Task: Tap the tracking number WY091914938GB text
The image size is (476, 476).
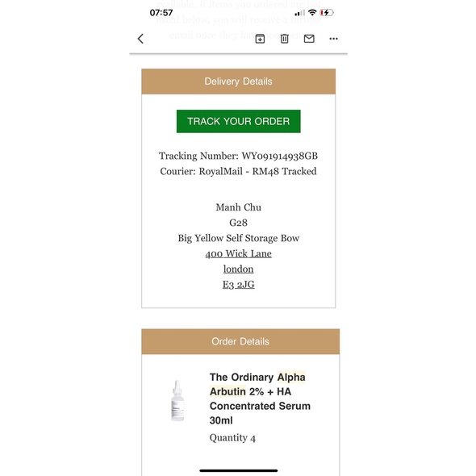Action: click(x=280, y=156)
